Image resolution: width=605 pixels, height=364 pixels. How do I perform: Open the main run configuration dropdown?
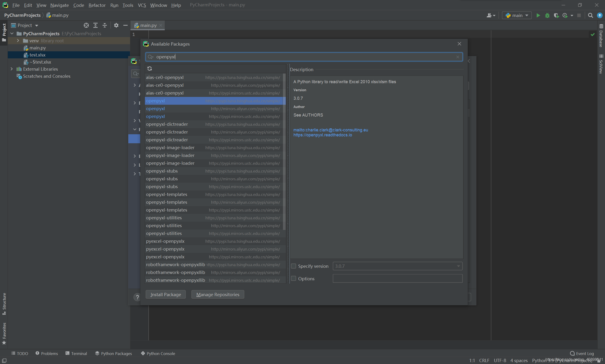pyautogui.click(x=517, y=15)
